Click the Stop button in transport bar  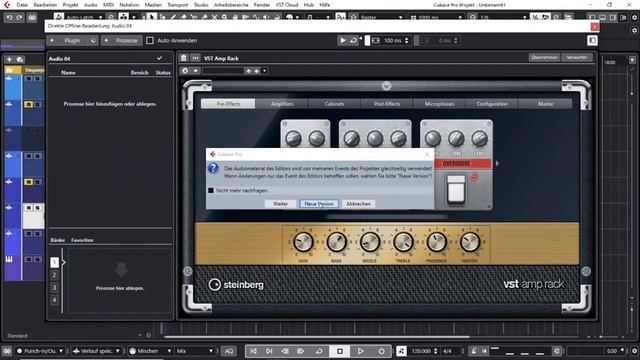pos(340,351)
